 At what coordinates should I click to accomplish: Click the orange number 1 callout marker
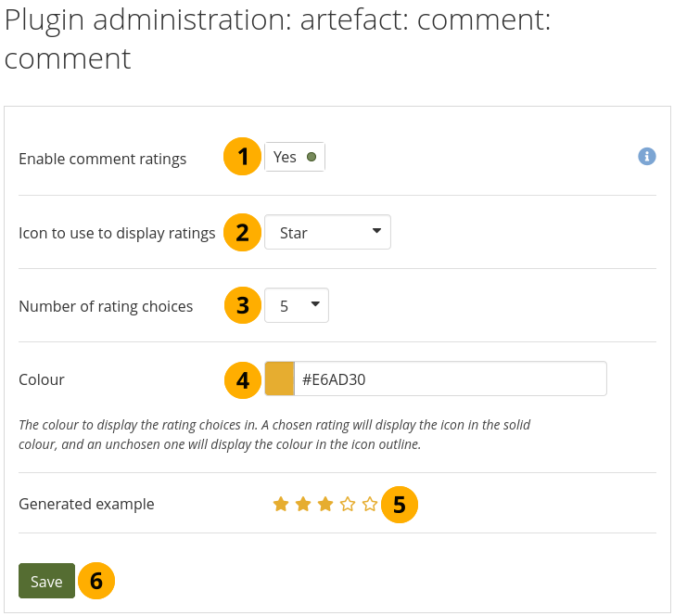click(243, 157)
